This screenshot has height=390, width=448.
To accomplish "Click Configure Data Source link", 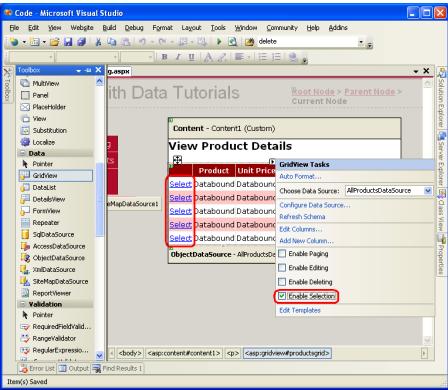I will pyautogui.click(x=315, y=205).
